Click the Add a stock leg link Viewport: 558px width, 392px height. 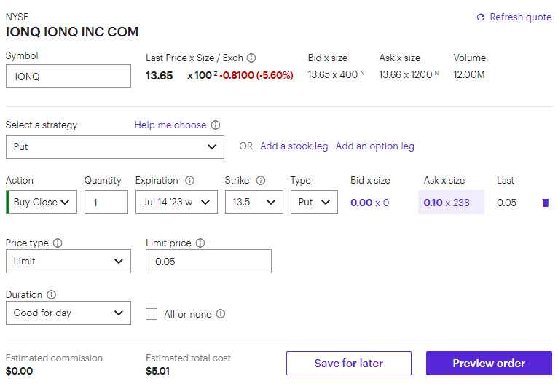[294, 146]
